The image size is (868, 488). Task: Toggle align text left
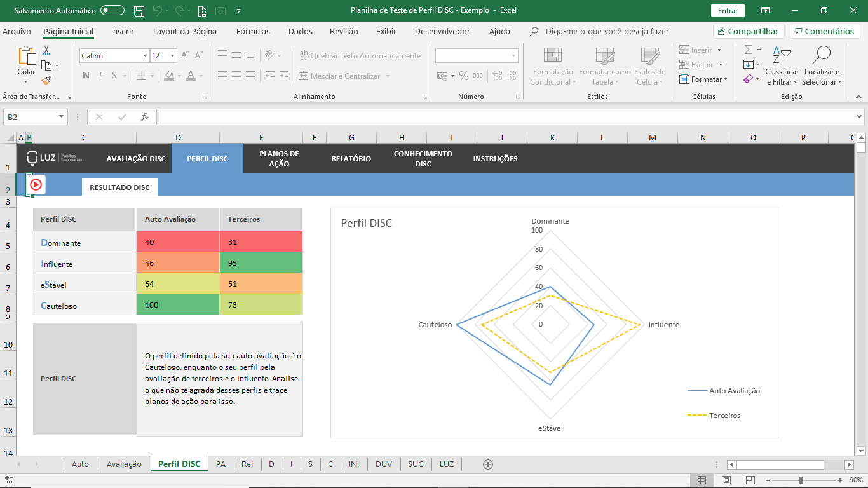[222, 76]
